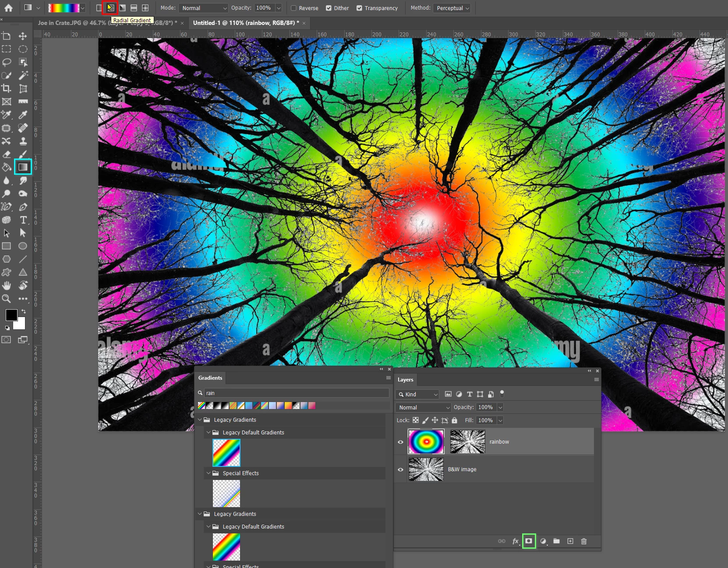Select the Rectangle shape tool
Image resolution: width=728 pixels, height=568 pixels.
(x=7, y=246)
